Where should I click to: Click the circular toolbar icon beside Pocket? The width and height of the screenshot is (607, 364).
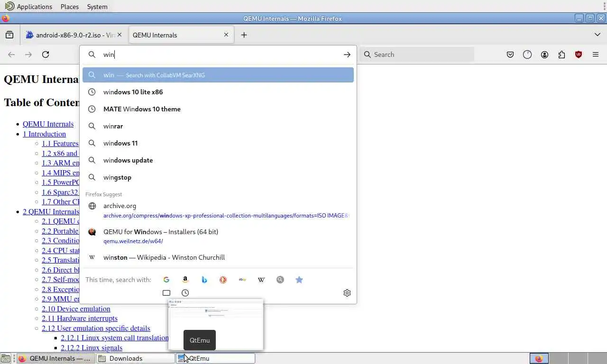click(527, 55)
